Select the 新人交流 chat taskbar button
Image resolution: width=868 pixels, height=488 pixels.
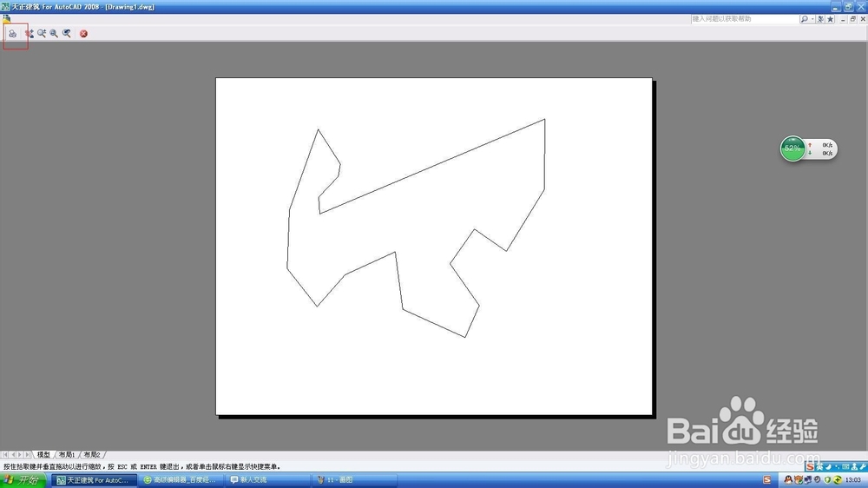[267, 480]
